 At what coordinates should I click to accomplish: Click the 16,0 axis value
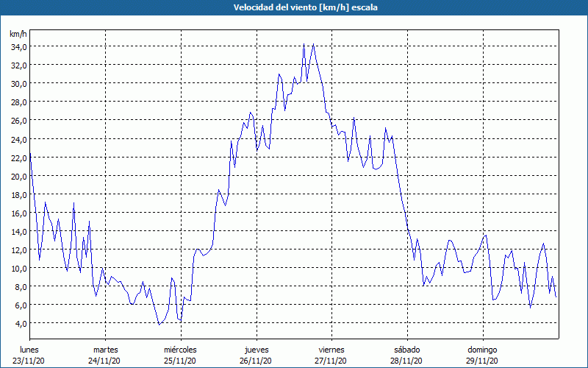pos(19,213)
